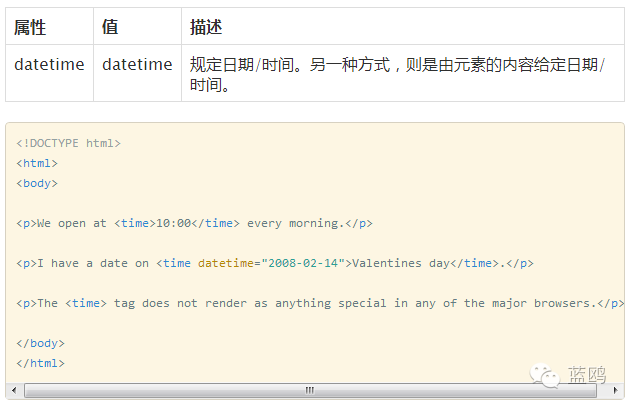Screen dimensions: 627x406
Task: Click the 描述 column header
Action: [403, 26]
